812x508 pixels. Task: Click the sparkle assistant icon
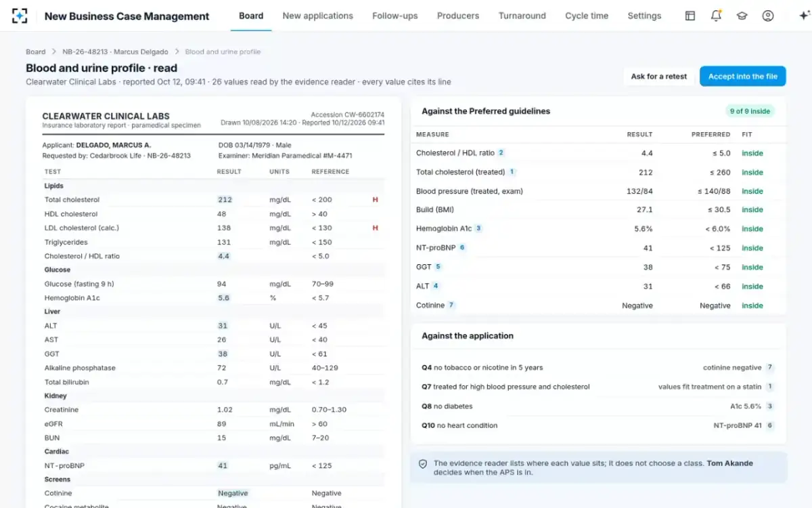pyautogui.click(x=804, y=16)
